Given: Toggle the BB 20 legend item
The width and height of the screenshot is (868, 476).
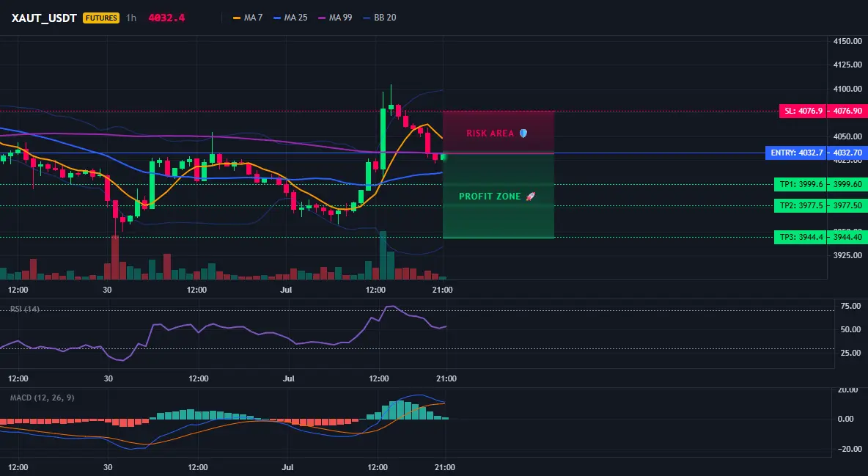Looking at the screenshot, I should pyautogui.click(x=380, y=18).
